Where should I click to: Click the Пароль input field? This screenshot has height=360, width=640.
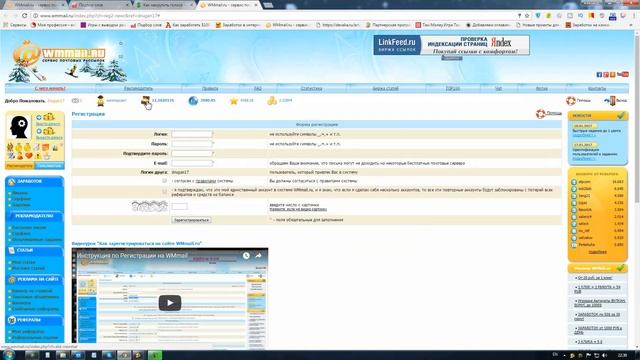tap(192, 144)
